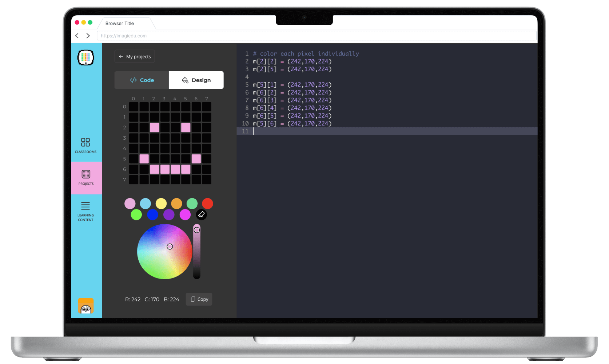Open the Projects section in sidebar

(x=86, y=177)
